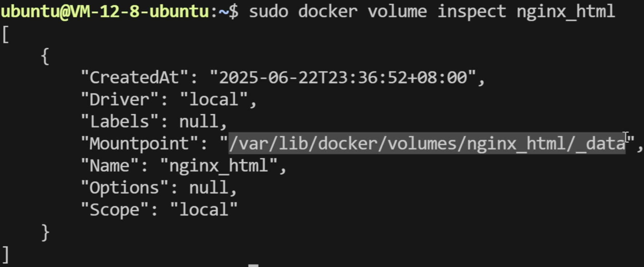The width and height of the screenshot is (644, 267).
Task: Click the opening square bracket
Action: 5,35
